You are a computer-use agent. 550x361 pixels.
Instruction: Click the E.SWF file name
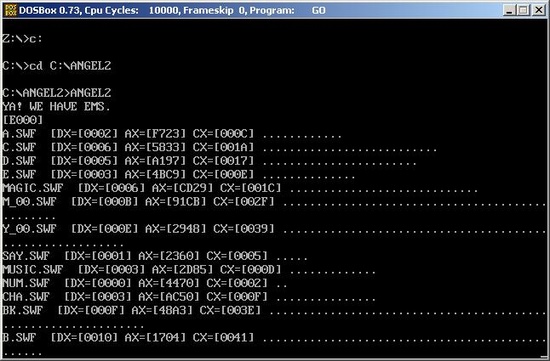click(x=19, y=174)
